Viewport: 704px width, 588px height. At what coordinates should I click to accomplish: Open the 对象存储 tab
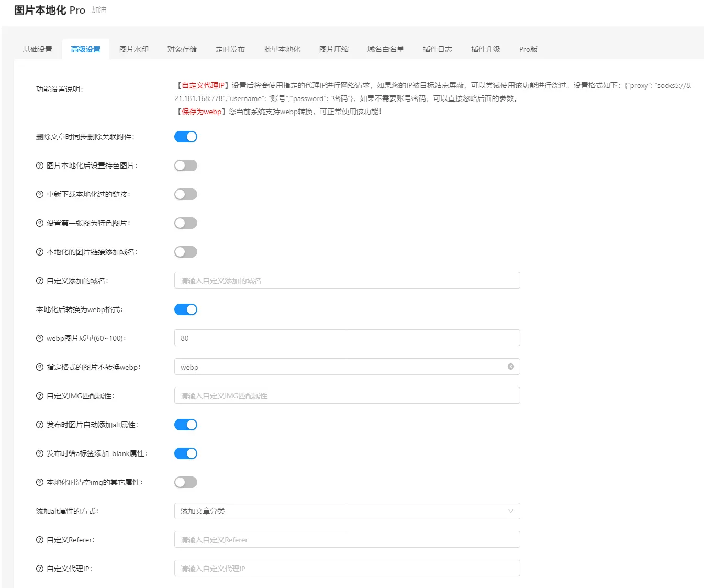[x=182, y=49]
